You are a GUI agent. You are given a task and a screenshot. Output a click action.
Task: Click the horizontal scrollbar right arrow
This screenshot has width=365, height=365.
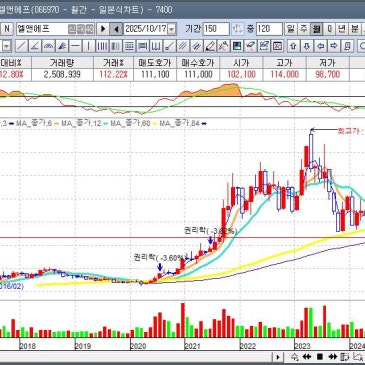tap(278, 357)
